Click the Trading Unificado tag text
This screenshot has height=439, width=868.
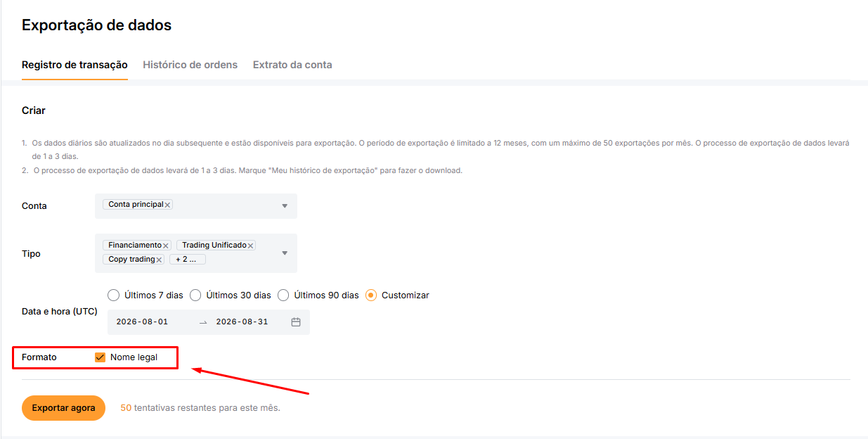pyautogui.click(x=214, y=245)
